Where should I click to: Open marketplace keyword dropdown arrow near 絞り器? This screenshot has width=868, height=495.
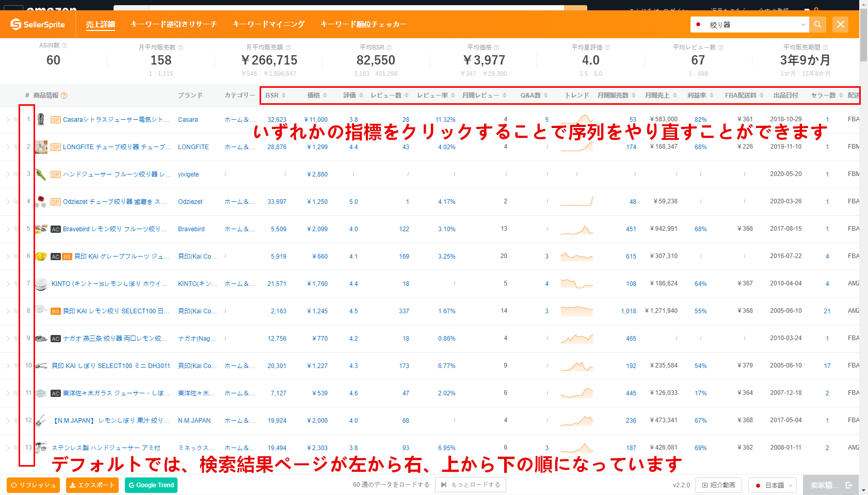[803, 25]
